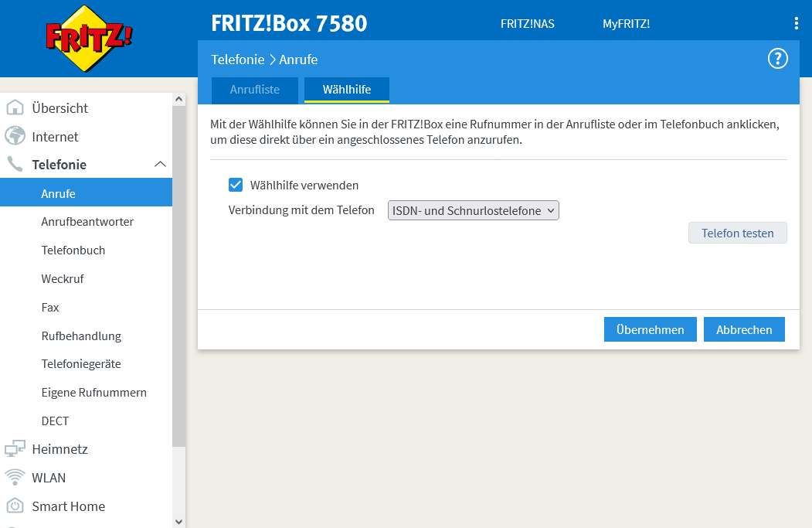812x528 pixels.
Task: Click the sidebar scrollbar up arrow
Action: (x=179, y=99)
